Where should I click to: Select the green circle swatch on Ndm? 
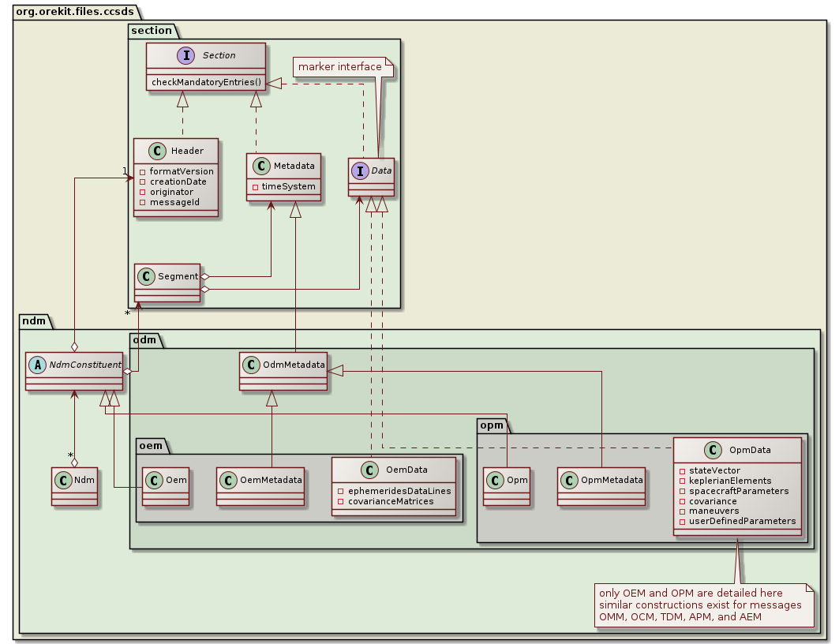tap(62, 479)
